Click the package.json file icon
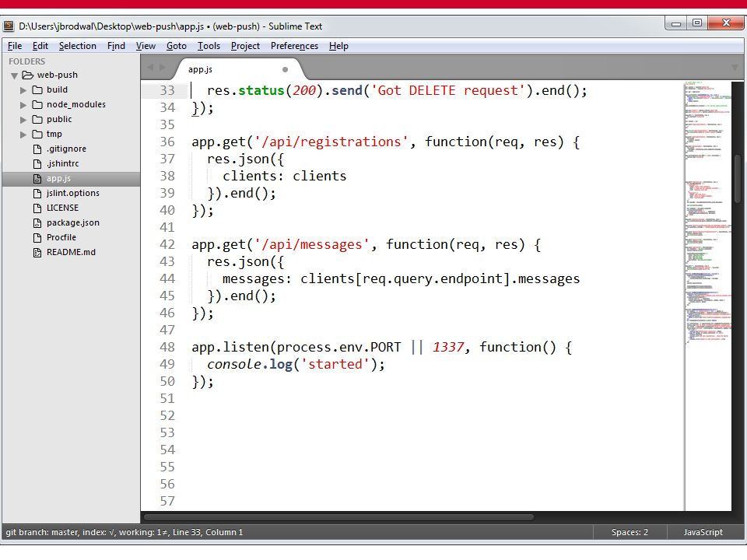Viewport: 747px width, 560px height. pyautogui.click(x=37, y=223)
